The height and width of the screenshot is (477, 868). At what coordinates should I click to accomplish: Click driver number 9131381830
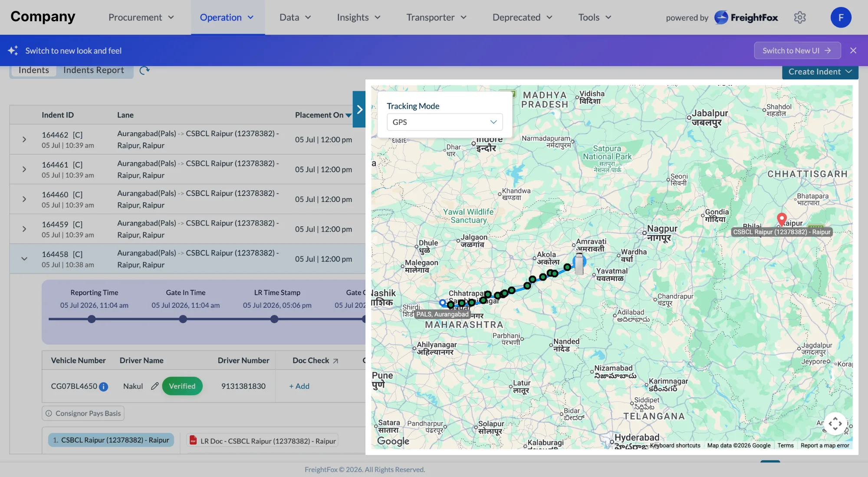click(x=243, y=386)
